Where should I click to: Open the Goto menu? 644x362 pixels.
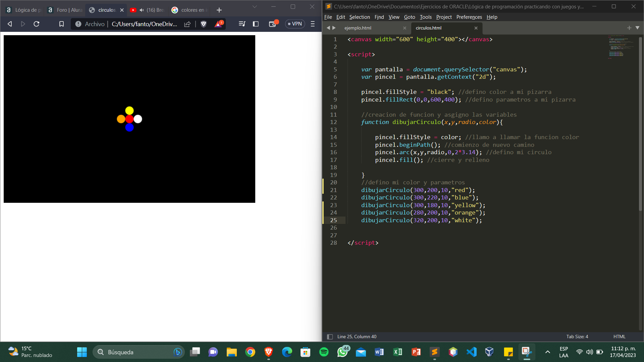pos(410,17)
